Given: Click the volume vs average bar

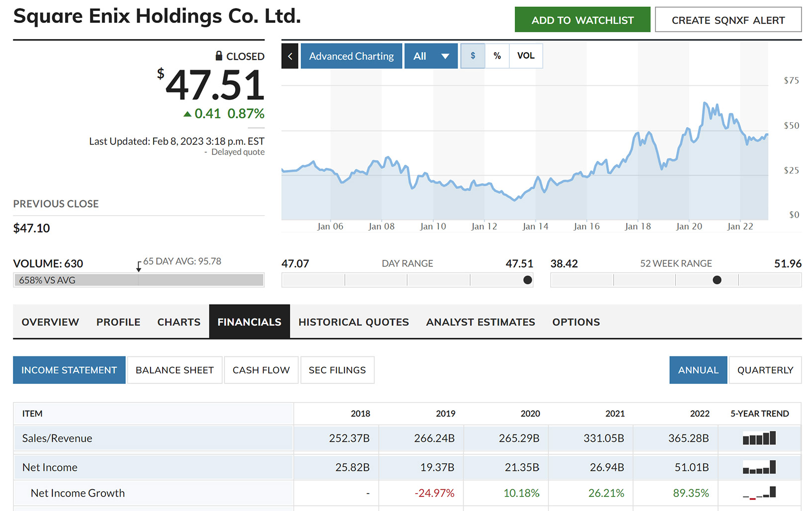Looking at the screenshot, I should coord(139,280).
